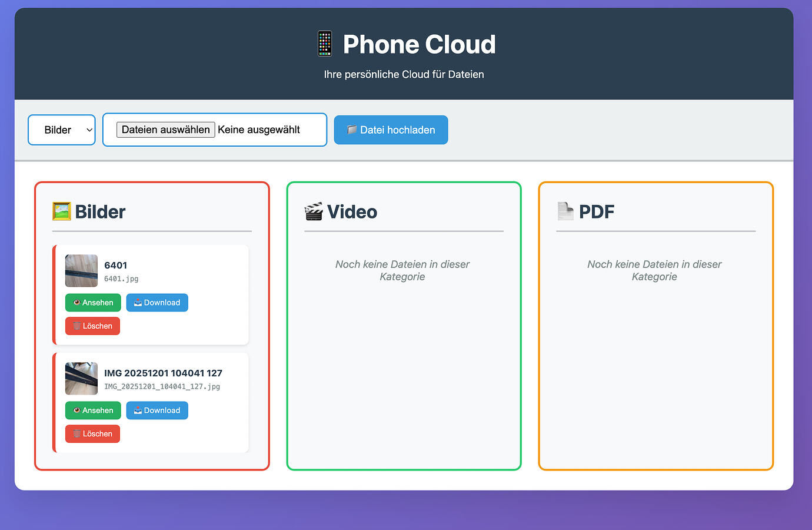Click the phone emoji icon beside Phone Cloud
Image resolution: width=812 pixels, height=530 pixels.
coord(325,44)
